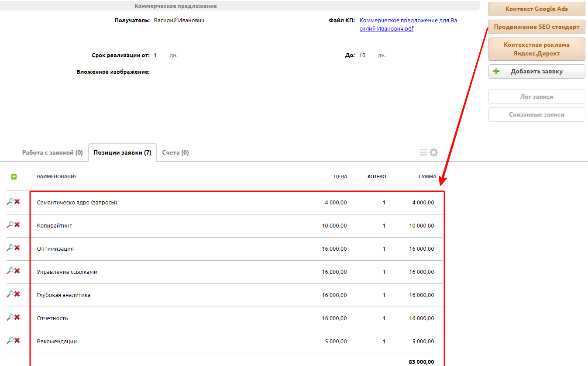
Task: Remove Рекомендации position via red cross
Action: pyautogui.click(x=17, y=340)
